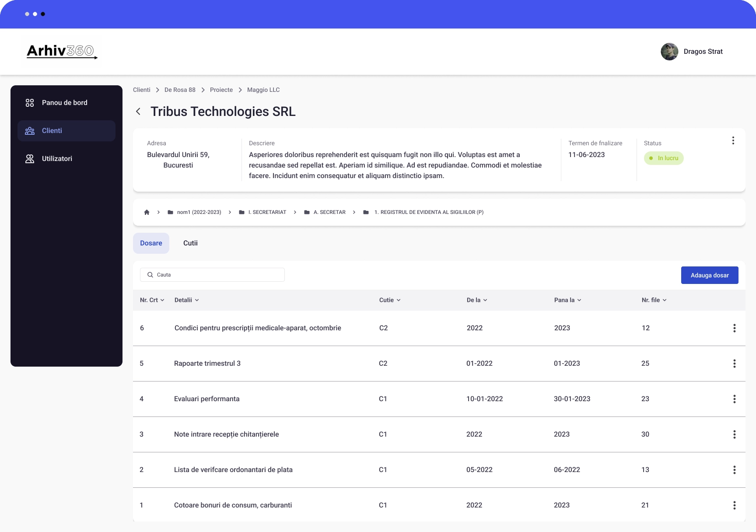The height and width of the screenshot is (532, 756).
Task: Open the I. SECRETARIAT folder in path
Action: pyautogui.click(x=267, y=212)
